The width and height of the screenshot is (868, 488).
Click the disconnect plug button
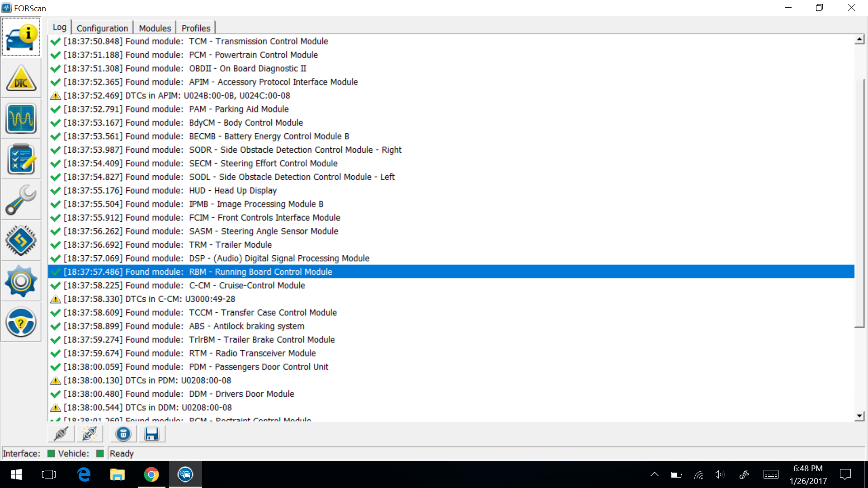[x=90, y=434]
